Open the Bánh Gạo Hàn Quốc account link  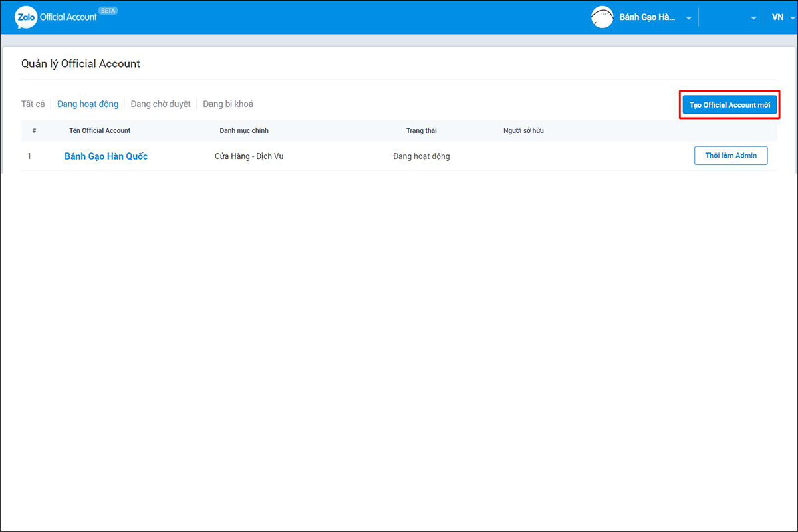[x=106, y=156]
